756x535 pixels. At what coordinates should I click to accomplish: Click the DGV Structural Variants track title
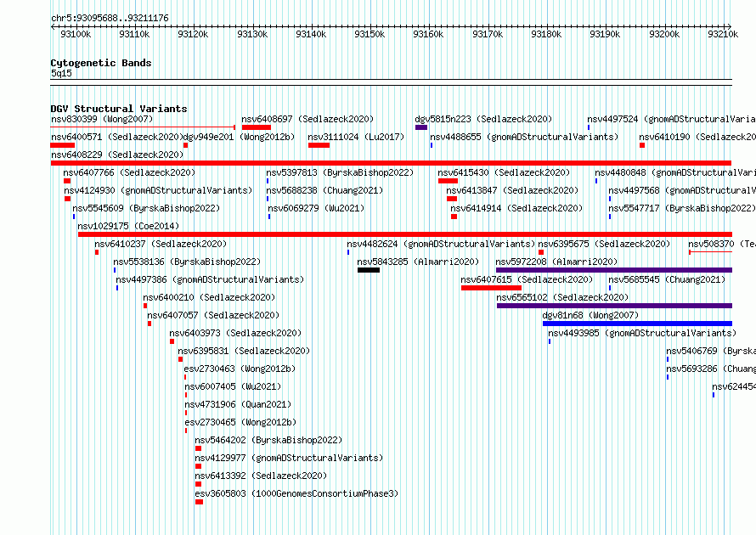pyautogui.click(x=119, y=109)
